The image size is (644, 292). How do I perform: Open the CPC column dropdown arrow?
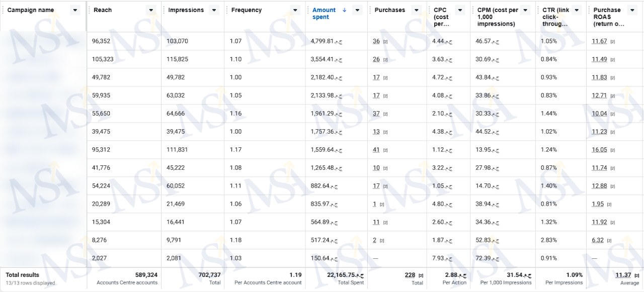[460, 10]
